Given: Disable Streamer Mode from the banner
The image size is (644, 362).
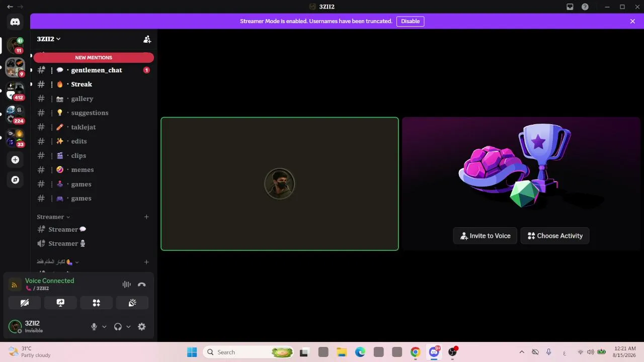Looking at the screenshot, I should click(x=410, y=21).
